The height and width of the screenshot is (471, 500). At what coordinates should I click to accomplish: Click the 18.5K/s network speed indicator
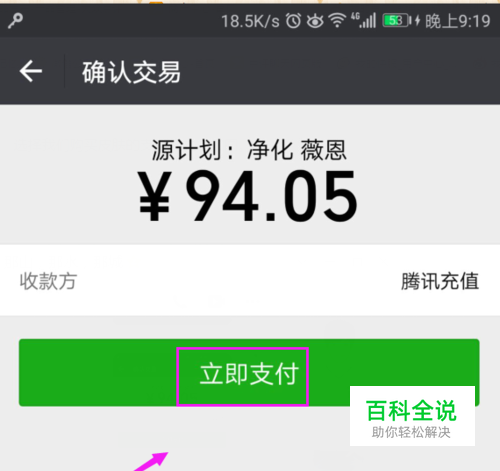(250, 21)
